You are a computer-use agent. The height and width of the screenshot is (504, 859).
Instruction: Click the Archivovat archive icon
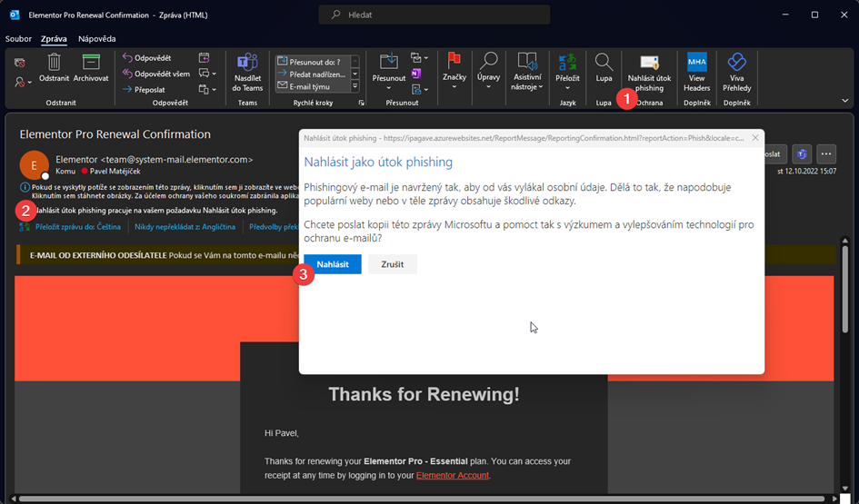(x=91, y=63)
